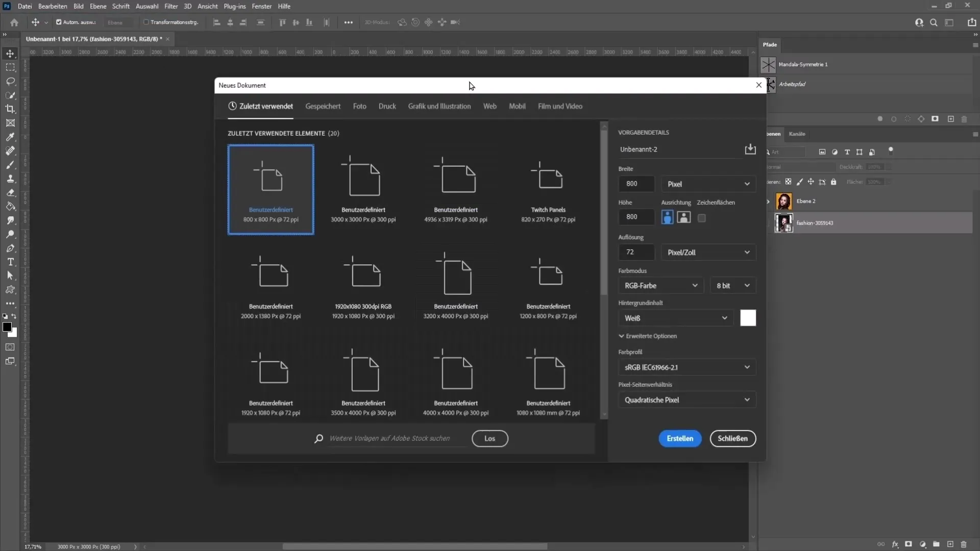This screenshot has height=551, width=980.
Task: Close the Neues Dokument dialog
Action: (x=758, y=85)
